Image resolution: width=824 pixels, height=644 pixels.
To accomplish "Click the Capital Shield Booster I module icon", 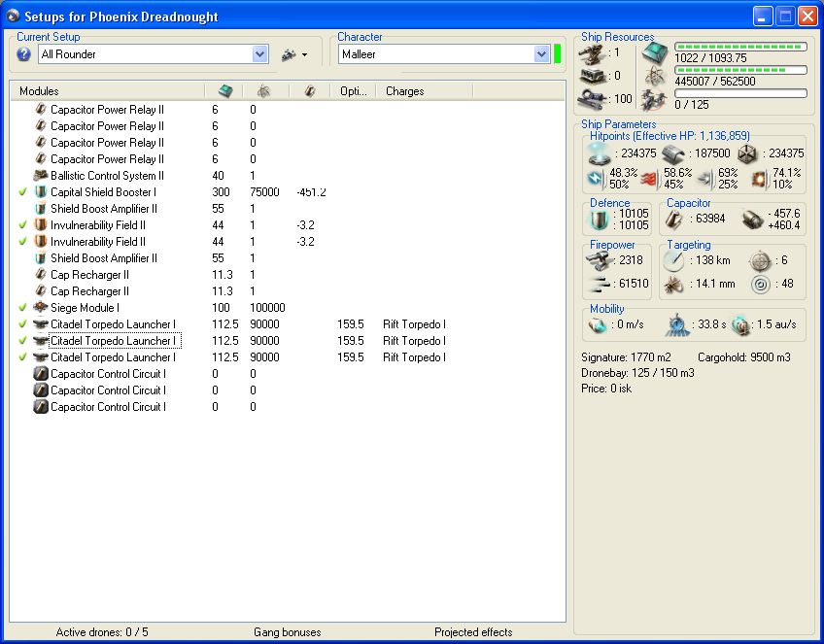I will pos(41,191).
